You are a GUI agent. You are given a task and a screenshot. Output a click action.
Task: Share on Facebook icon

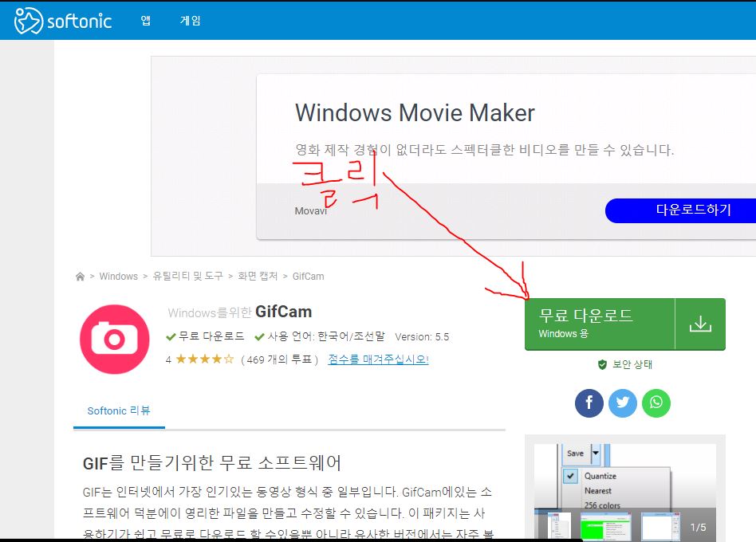click(x=589, y=403)
